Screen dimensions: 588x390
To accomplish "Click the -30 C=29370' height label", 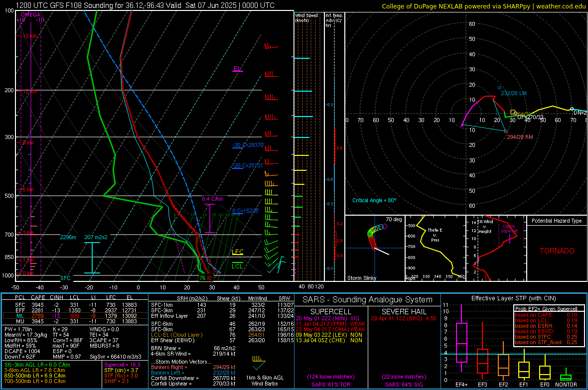I will click(x=248, y=145).
